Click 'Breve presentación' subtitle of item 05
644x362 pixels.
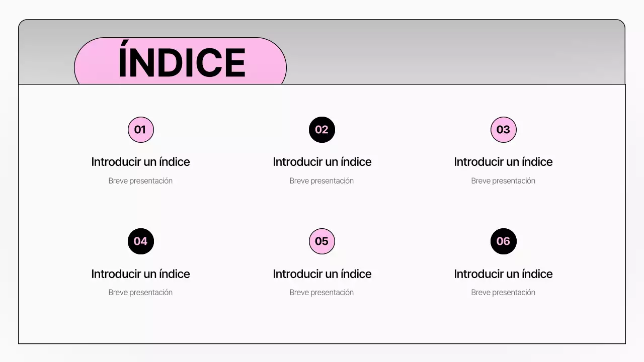tap(321, 293)
